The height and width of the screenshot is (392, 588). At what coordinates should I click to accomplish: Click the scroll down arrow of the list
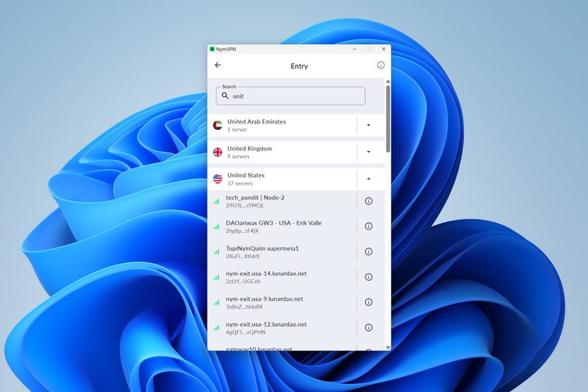point(388,348)
